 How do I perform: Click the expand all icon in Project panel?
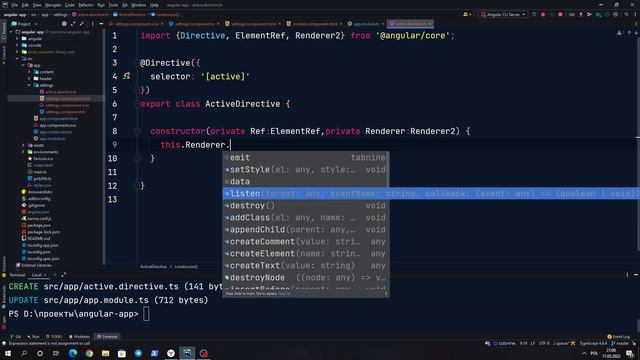73,24
